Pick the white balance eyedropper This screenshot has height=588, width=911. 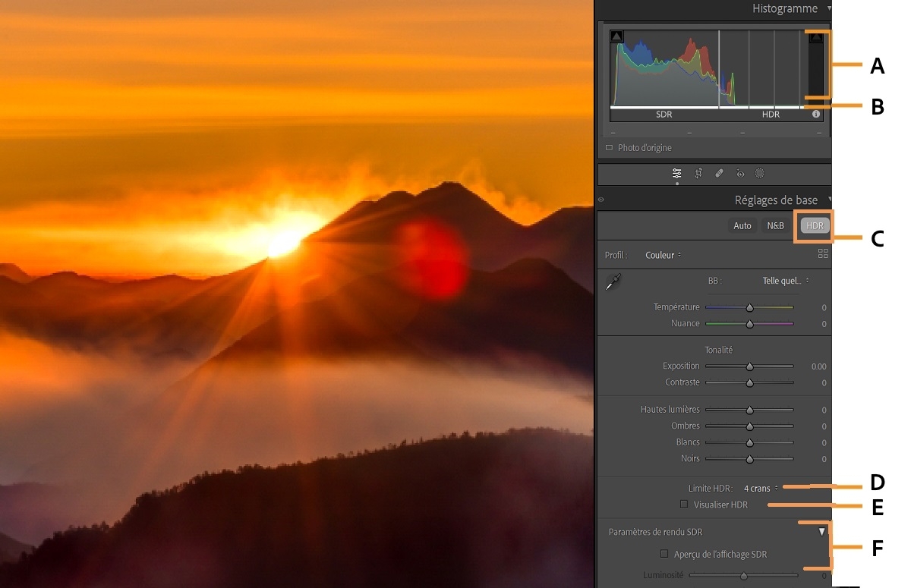click(613, 281)
